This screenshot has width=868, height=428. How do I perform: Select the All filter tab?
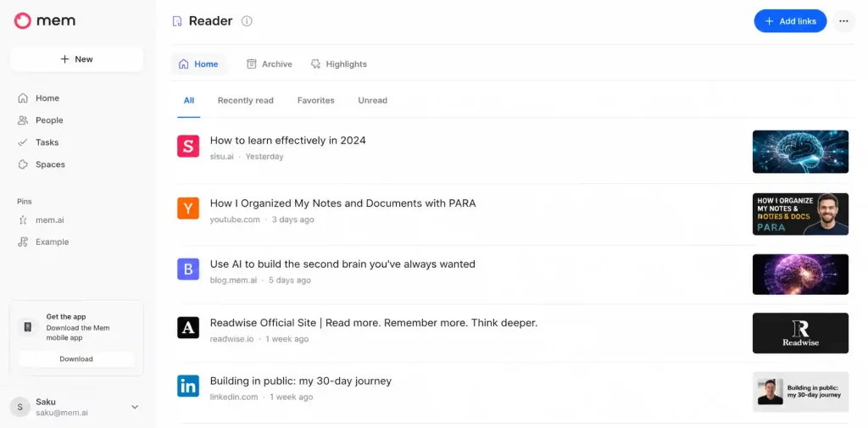[x=189, y=100]
